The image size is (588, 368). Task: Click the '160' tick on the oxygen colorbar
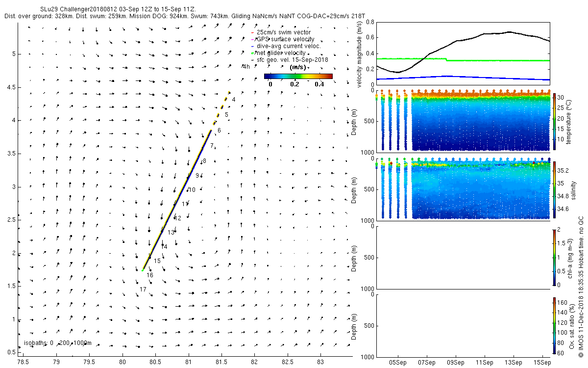[563, 302]
